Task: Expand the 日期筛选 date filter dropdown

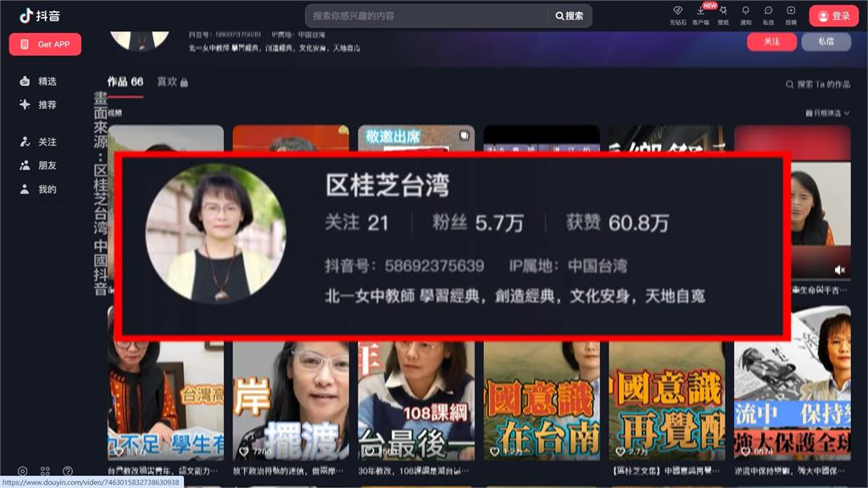Action: click(827, 113)
